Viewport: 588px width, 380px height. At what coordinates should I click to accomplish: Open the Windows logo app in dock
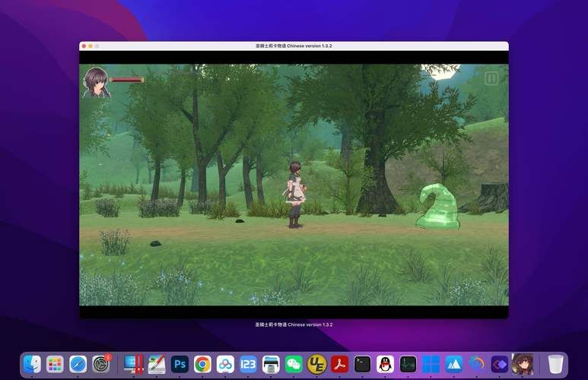coord(431,364)
